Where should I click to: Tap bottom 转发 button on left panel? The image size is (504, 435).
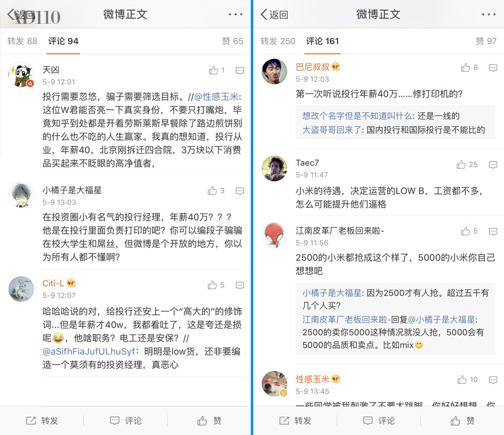click(42, 421)
